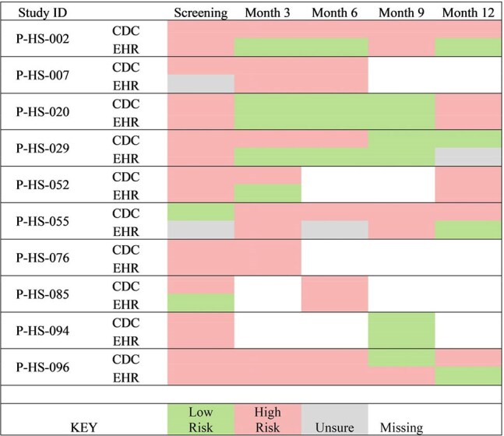The image size is (504, 436).
Task: Click study ID P-HS-055
Action: [x=43, y=221]
